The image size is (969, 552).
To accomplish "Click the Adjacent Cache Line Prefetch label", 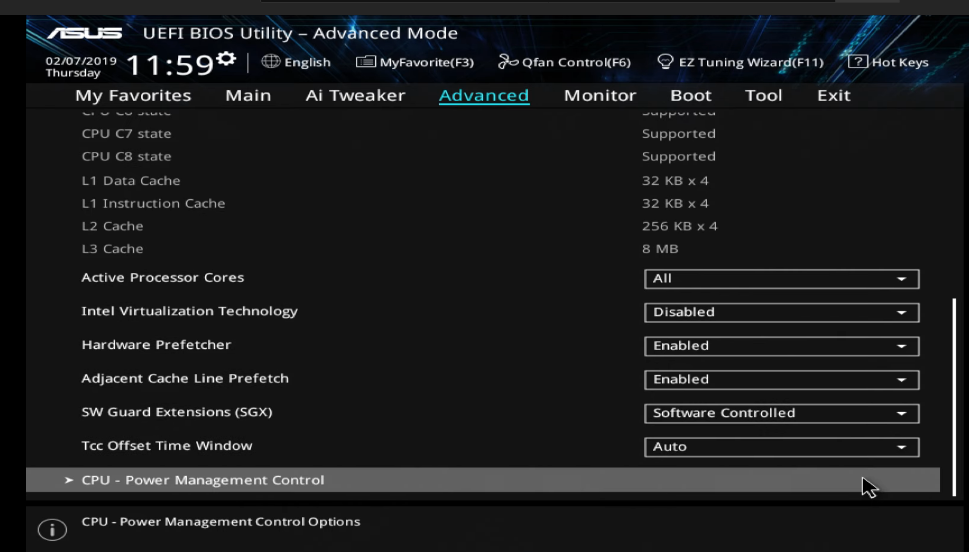I will (x=185, y=378).
